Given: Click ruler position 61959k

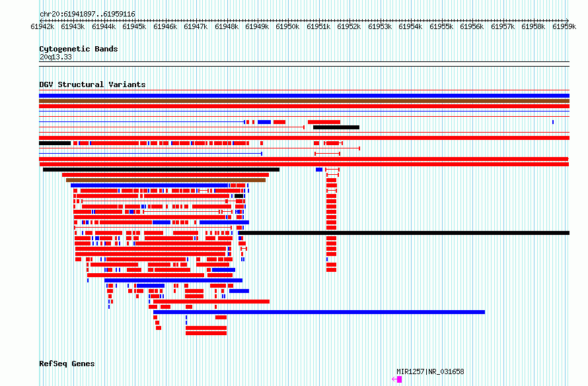Looking at the screenshot, I should click(564, 26).
